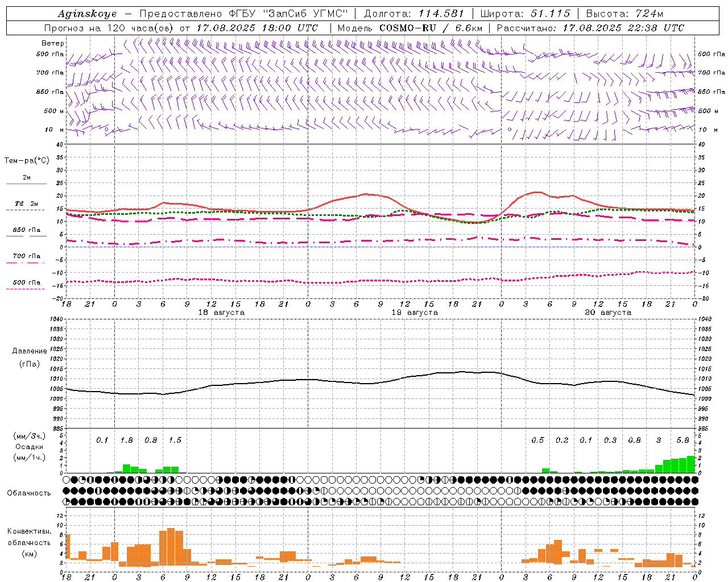
Task: Click the 500 м wind level label at left
Action: (x=54, y=111)
